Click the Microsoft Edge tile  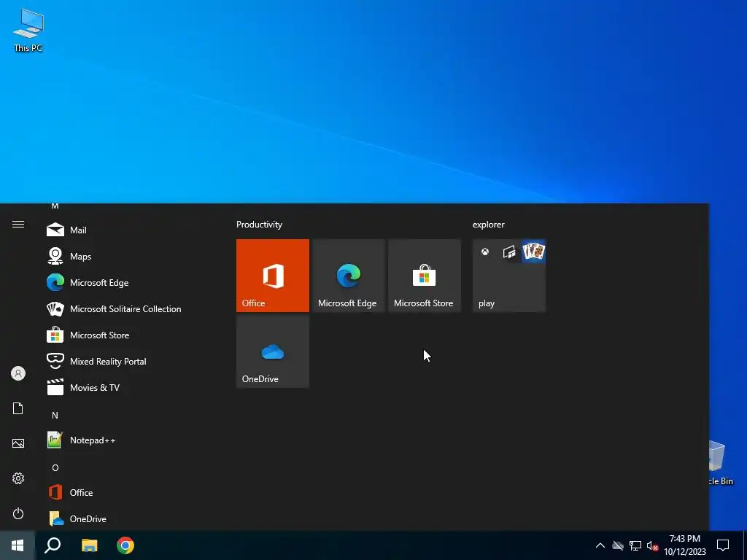tap(348, 276)
